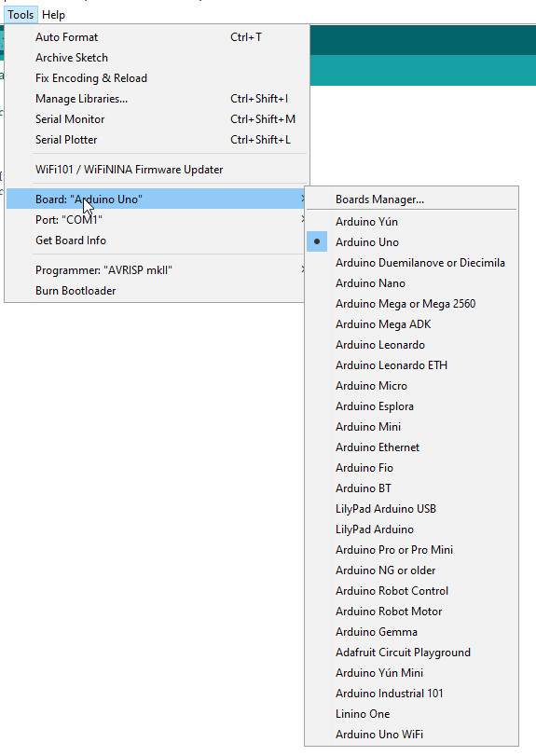Screen dimensions: 536x756
Task: Expand the Board: "Arduino Uno" submenu
Action: [x=156, y=199]
